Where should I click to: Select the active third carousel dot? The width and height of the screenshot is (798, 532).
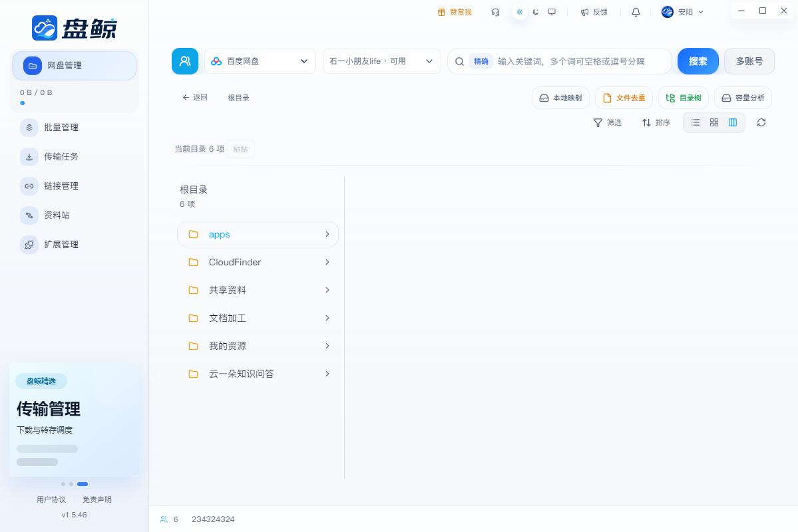83,484
